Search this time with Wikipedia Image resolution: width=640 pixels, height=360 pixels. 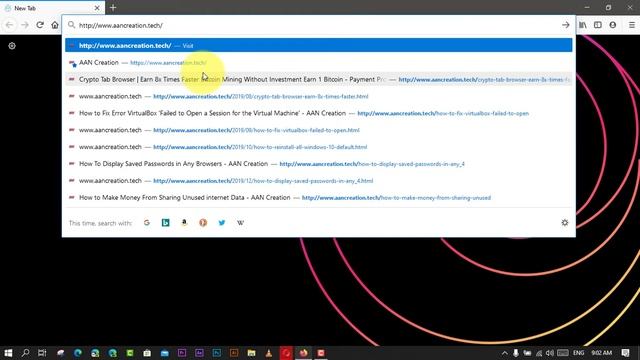[x=240, y=222]
